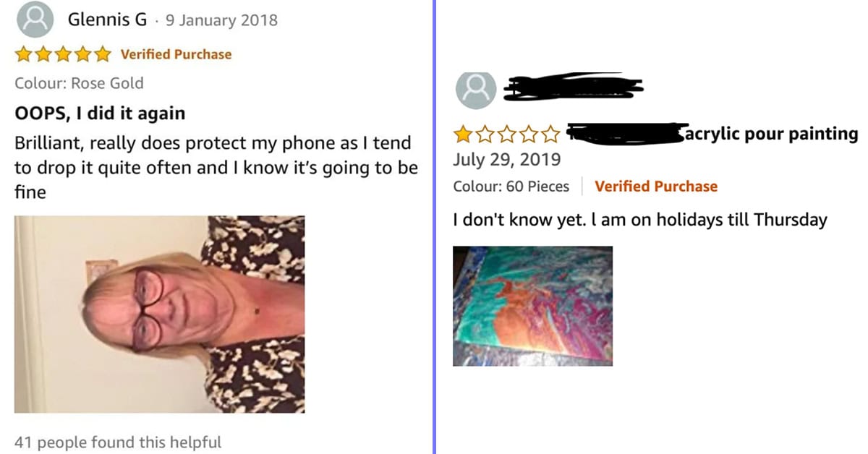Click the 9 January 2018 date

[221, 20]
